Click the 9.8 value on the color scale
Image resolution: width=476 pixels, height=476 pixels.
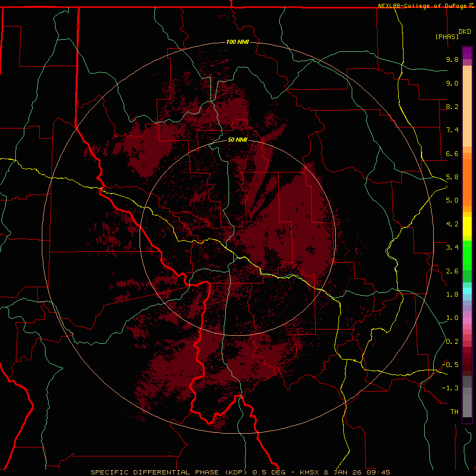tap(452, 59)
